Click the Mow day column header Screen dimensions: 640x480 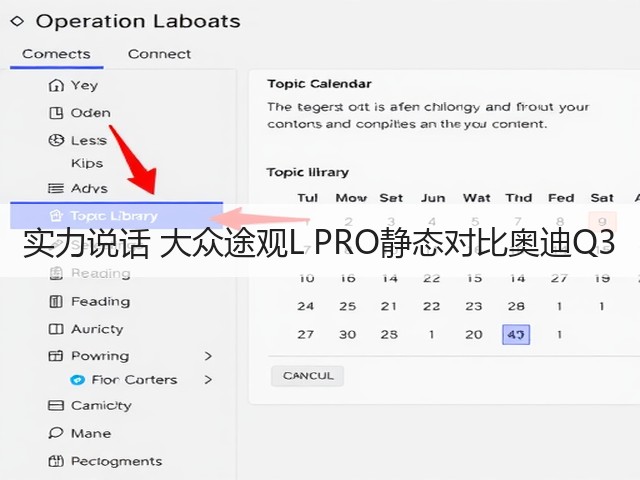click(351, 198)
